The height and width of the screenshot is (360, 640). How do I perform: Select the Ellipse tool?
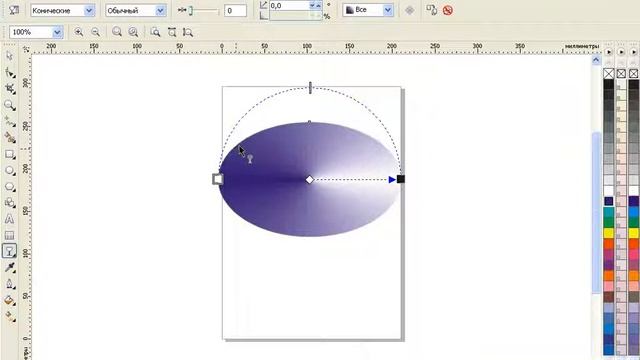(9, 170)
